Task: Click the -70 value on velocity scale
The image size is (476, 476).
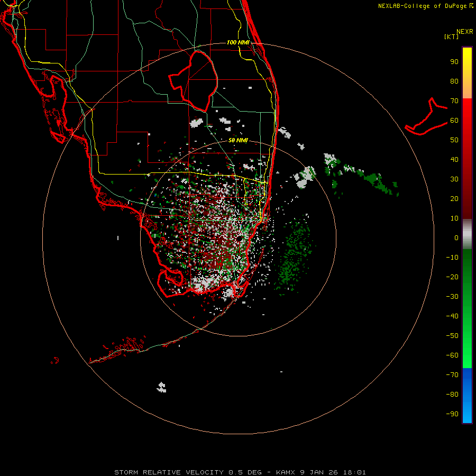Action: tap(452, 374)
